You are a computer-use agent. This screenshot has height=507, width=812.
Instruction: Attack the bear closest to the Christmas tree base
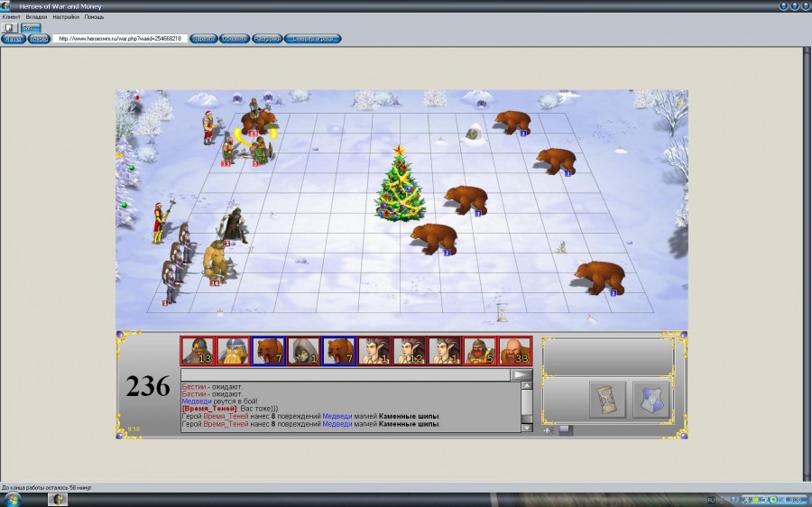pos(434,237)
